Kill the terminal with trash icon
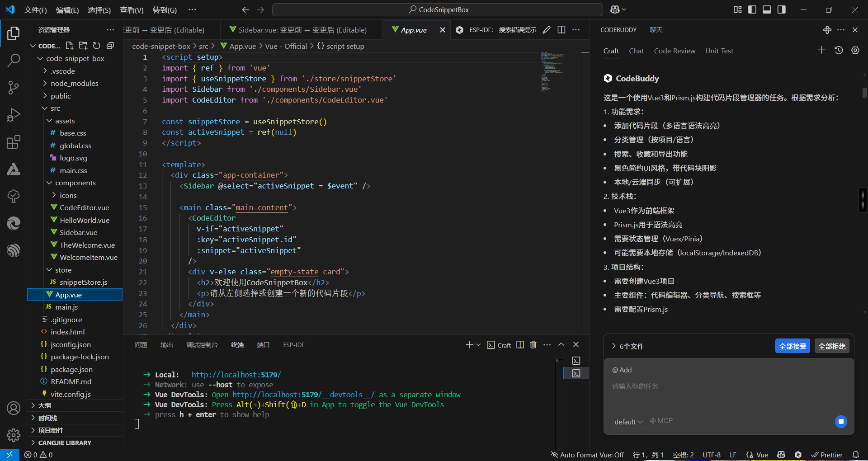Viewport: 868px width, 461px height. coord(533,345)
